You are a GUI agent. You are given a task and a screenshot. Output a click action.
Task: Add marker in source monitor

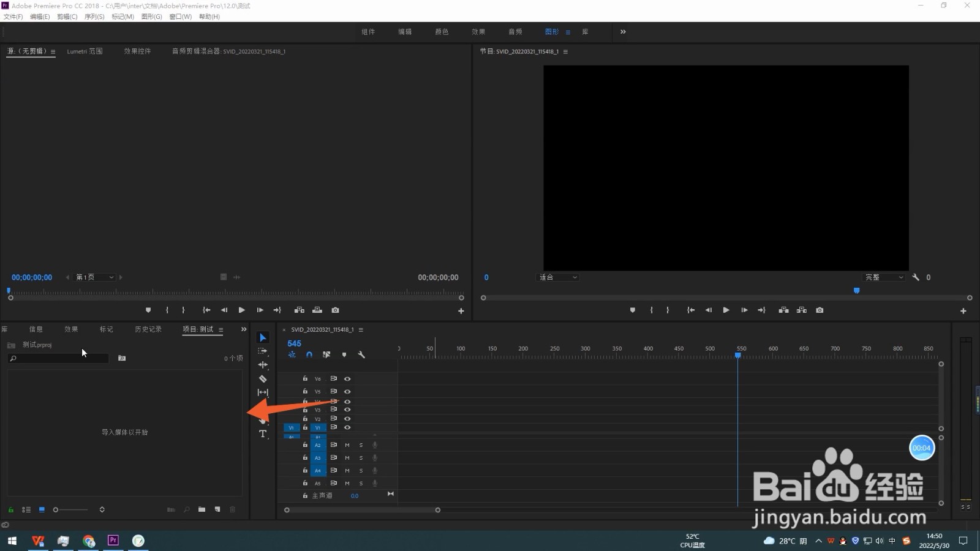[148, 310]
